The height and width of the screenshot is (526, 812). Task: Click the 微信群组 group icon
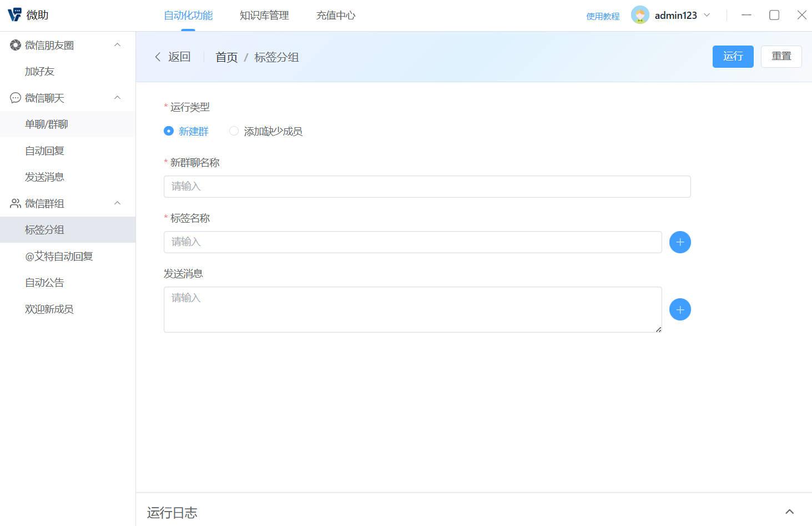coord(14,203)
